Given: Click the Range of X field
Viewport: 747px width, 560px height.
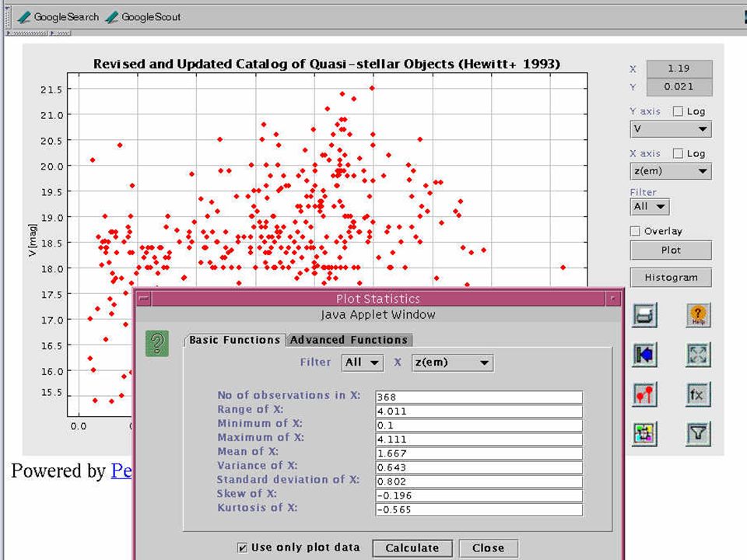Looking at the screenshot, I should click(479, 411).
